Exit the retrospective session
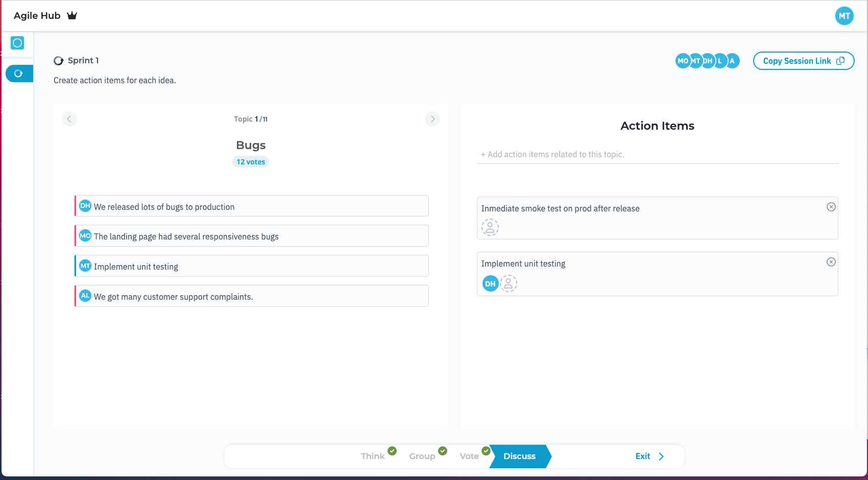This screenshot has width=868, height=480. click(649, 456)
